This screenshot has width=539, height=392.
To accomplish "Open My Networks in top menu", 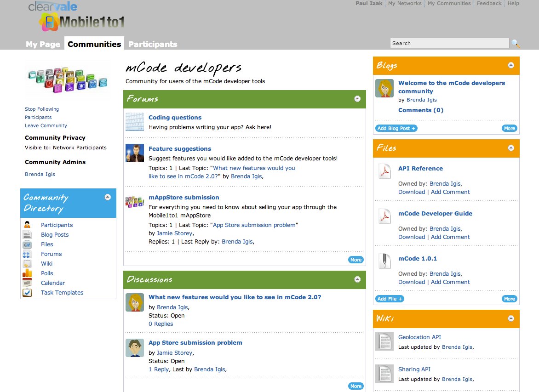I will pyautogui.click(x=405, y=3).
